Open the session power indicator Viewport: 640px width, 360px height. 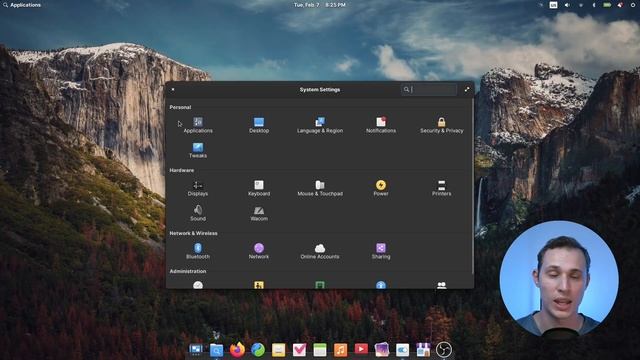pos(633,5)
